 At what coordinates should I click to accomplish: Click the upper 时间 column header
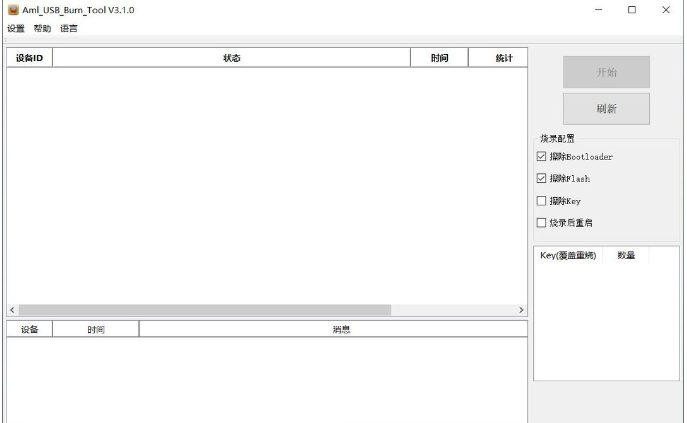click(x=439, y=58)
